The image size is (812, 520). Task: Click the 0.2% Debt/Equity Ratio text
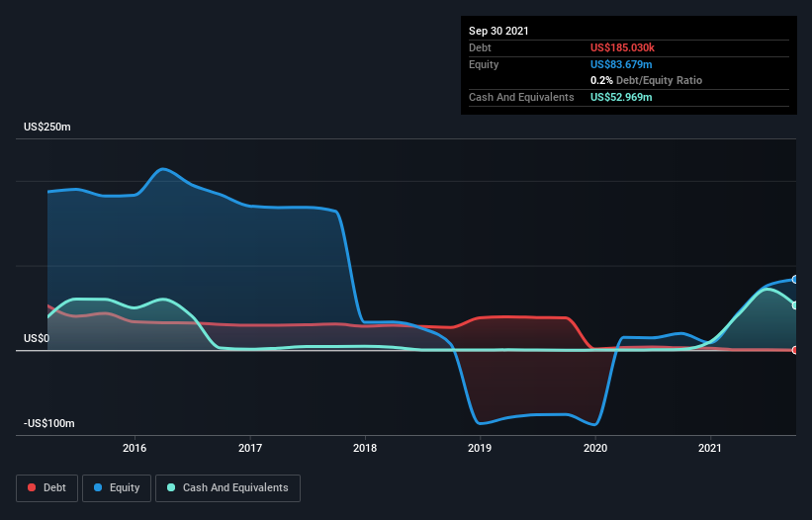(x=646, y=81)
